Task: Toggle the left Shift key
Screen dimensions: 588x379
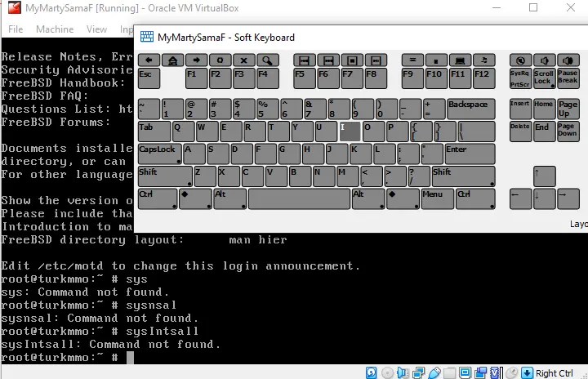Action: [165, 176]
